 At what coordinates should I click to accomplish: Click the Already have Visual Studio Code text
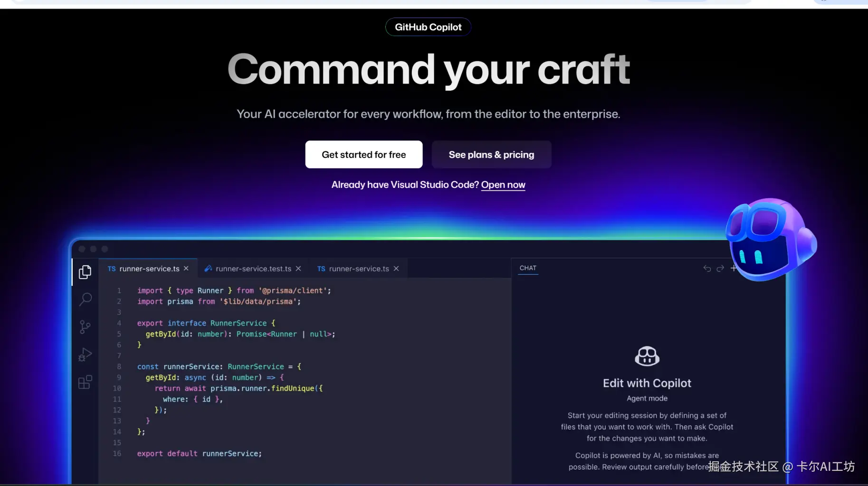click(x=405, y=185)
